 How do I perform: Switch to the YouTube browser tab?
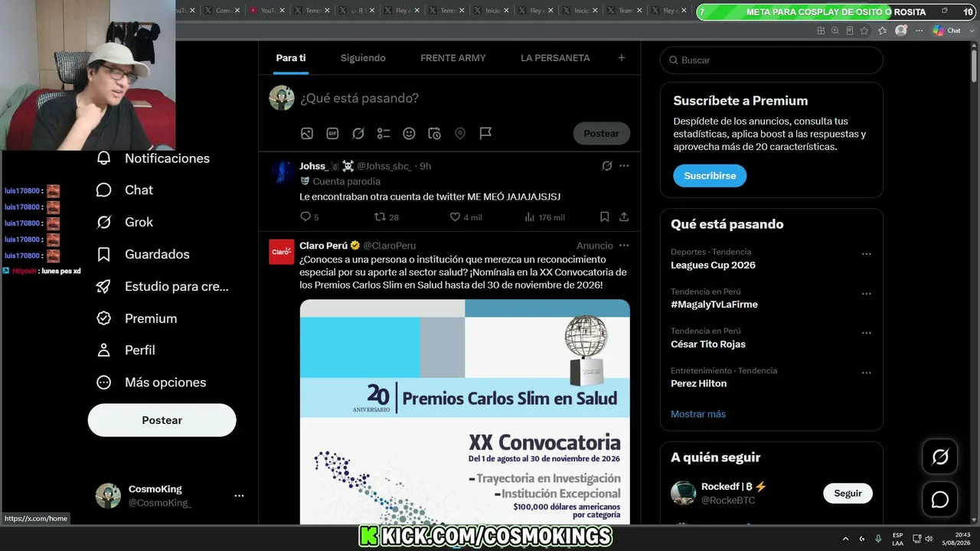(x=267, y=11)
